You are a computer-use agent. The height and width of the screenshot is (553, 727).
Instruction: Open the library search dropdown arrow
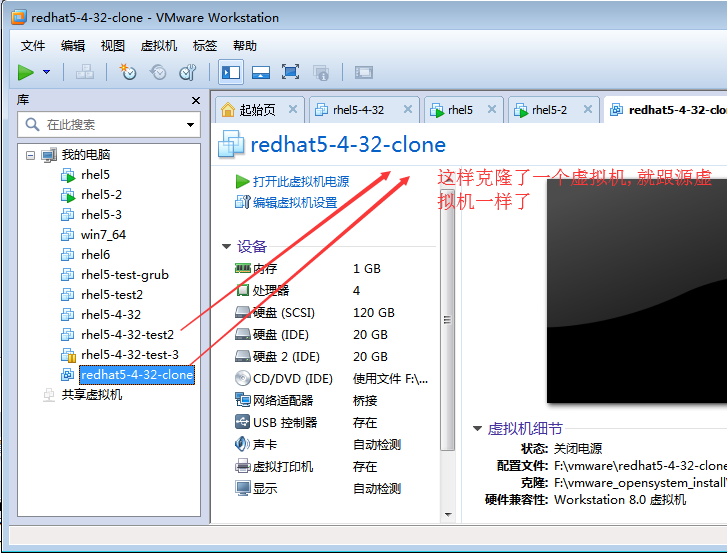[190, 125]
